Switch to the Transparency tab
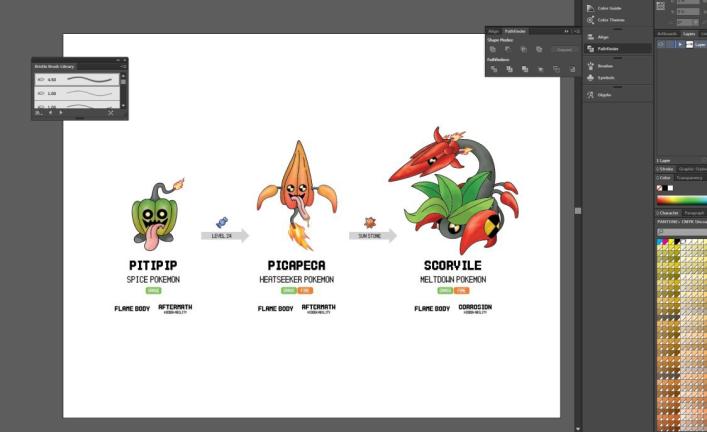 point(690,178)
